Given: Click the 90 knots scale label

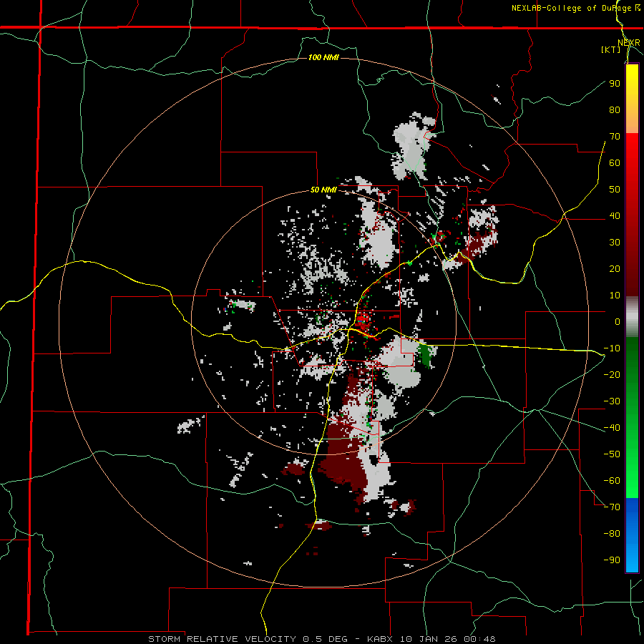Looking at the screenshot, I should tap(615, 84).
